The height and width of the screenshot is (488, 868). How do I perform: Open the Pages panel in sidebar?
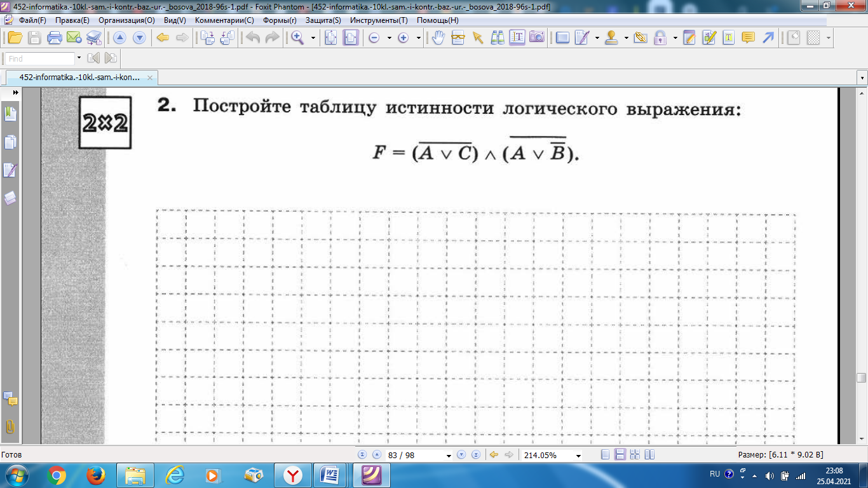[x=10, y=142]
